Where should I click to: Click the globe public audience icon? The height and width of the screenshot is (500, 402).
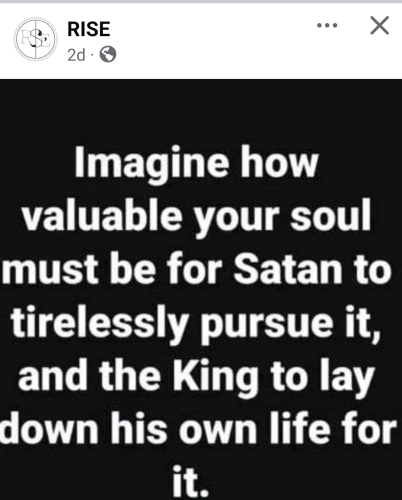[108, 54]
